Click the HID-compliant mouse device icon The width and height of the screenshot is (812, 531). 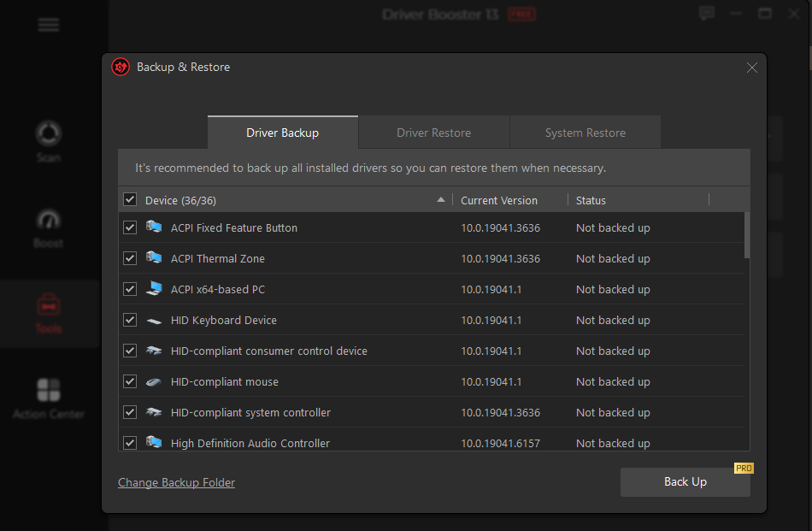pos(154,382)
